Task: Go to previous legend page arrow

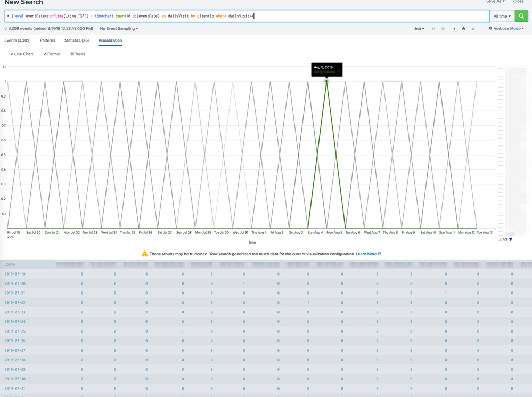Action: pos(500,240)
